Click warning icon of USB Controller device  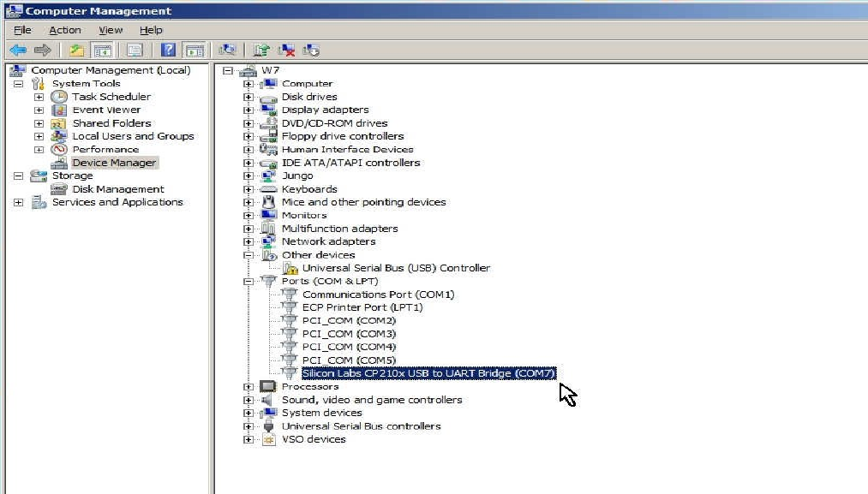290,268
